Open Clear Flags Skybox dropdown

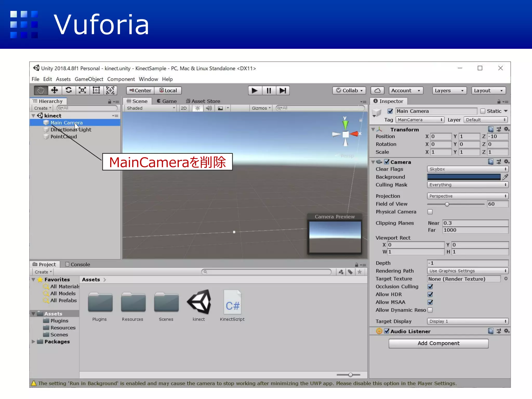click(468, 169)
